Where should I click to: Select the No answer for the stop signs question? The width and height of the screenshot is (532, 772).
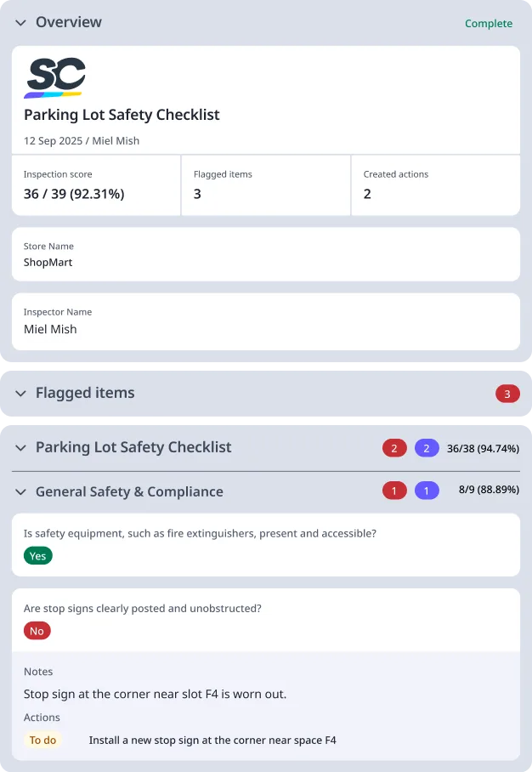pyautogui.click(x=37, y=631)
